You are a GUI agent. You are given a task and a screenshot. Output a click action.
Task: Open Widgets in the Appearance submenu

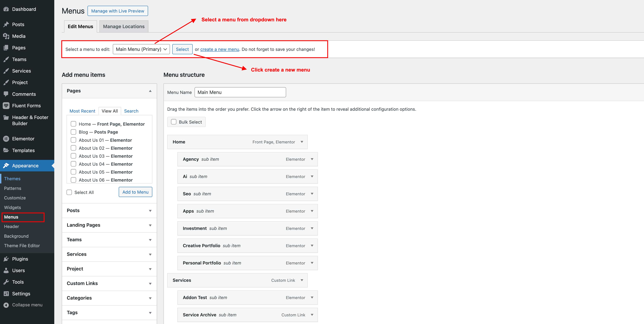[x=13, y=208]
